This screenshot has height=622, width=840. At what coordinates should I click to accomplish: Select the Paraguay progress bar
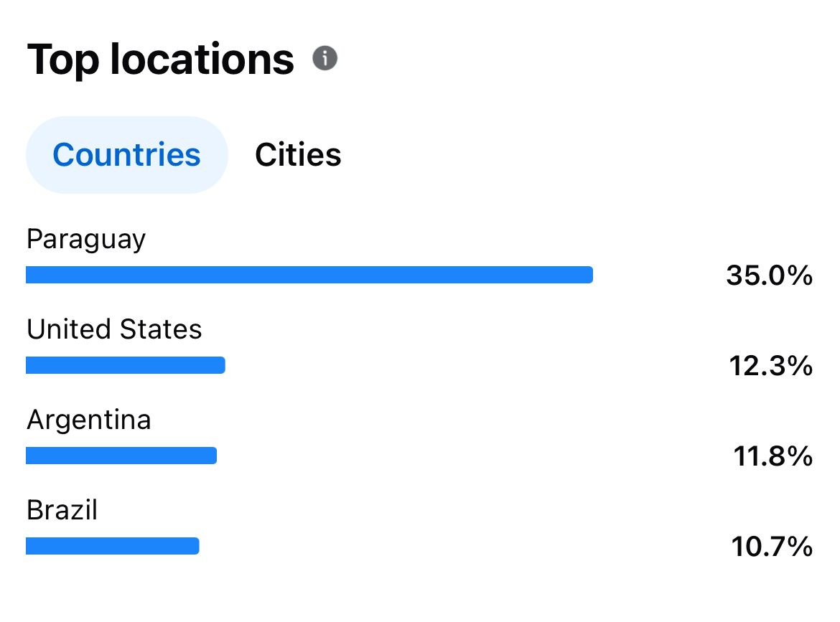pos(309,275)
